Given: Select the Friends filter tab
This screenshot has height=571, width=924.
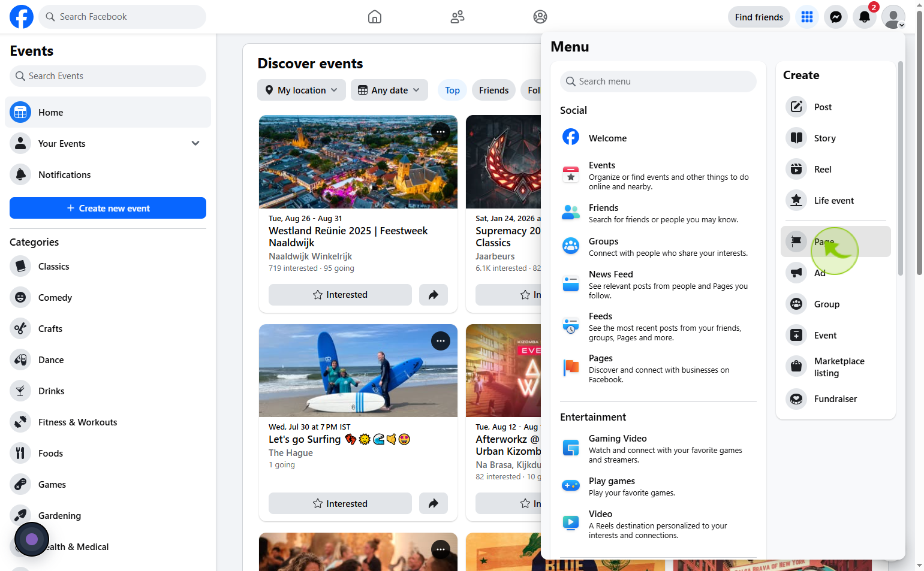Looking at the screenshot, I should 493,90.
